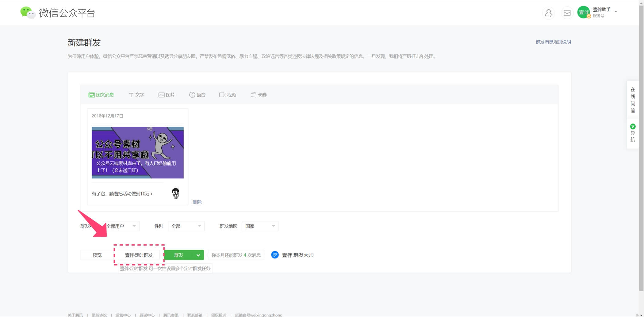This screenshot has width=644, height=317.
Task: Open 联系邮箱 footer link
Action: coord(195,315)
